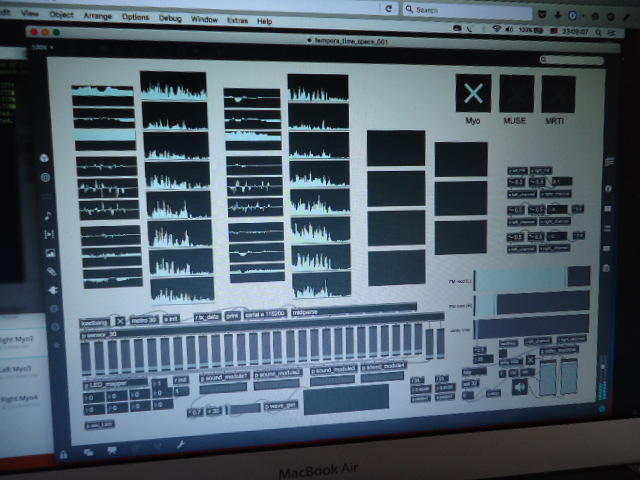
Task: Select the midiparse object
Action: pos(353,310)
